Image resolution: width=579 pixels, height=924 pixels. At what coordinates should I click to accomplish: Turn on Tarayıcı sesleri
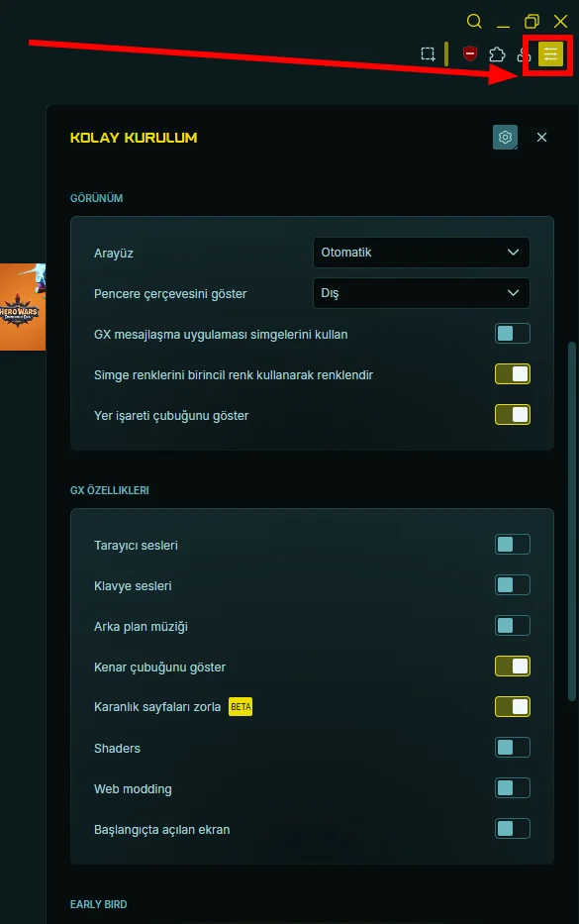(513, 545)
